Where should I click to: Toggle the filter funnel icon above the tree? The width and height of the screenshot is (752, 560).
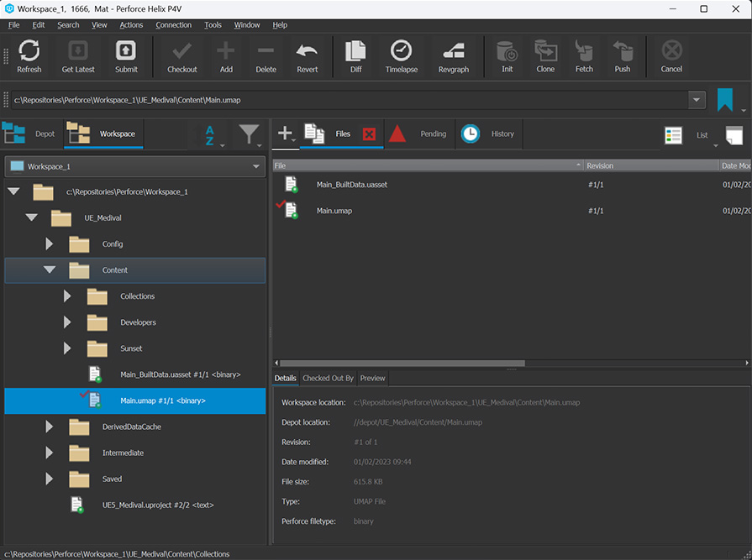(x=248, y=133)
